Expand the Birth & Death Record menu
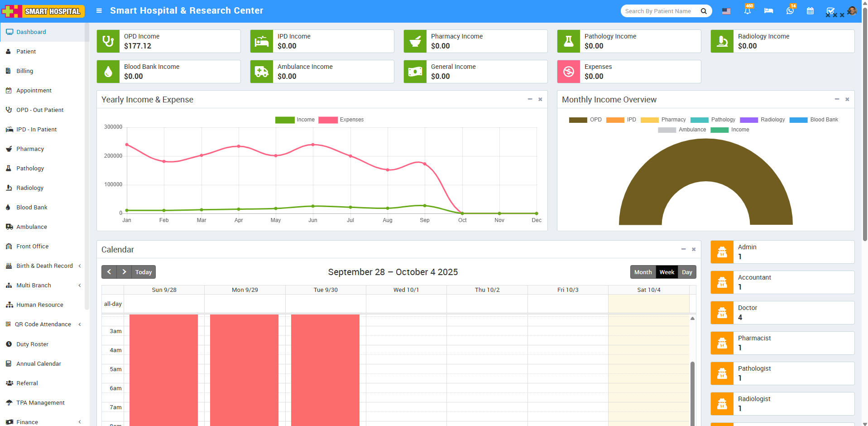868x426 pixels. point(44,266)
